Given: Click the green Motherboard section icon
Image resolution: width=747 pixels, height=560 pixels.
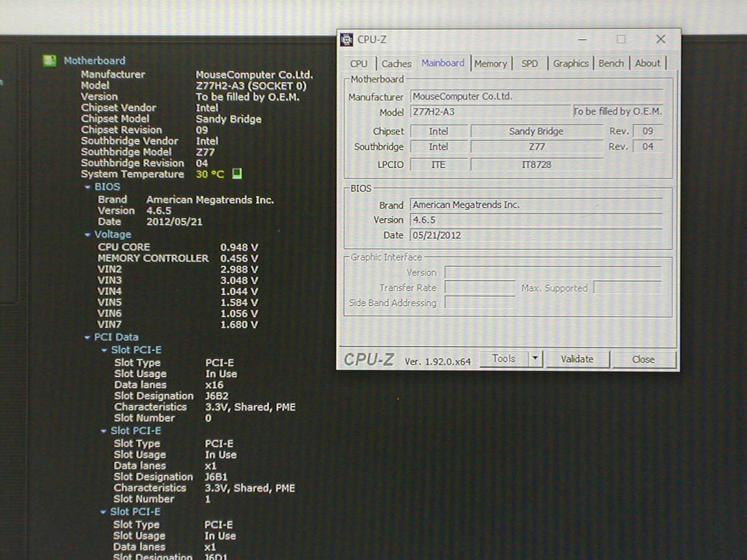Looking at the screenshot, I should tap(49, 60).
